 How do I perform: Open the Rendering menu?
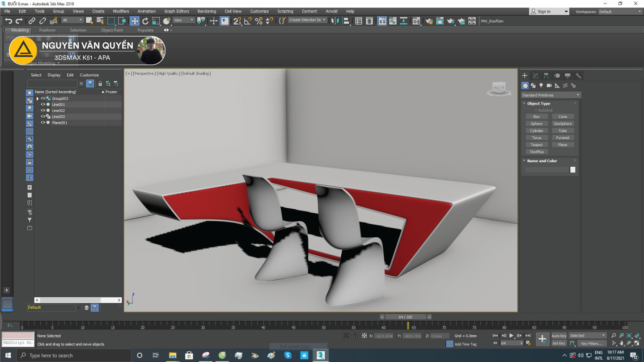pos(206,11)
